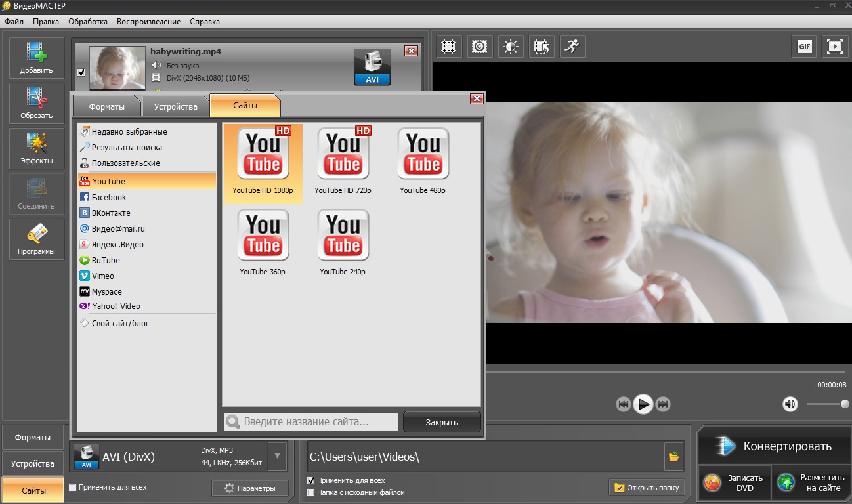Select the Сайты tab in dialog
The width and height of the screenshot is (852, 504).
tap(245, 106)
